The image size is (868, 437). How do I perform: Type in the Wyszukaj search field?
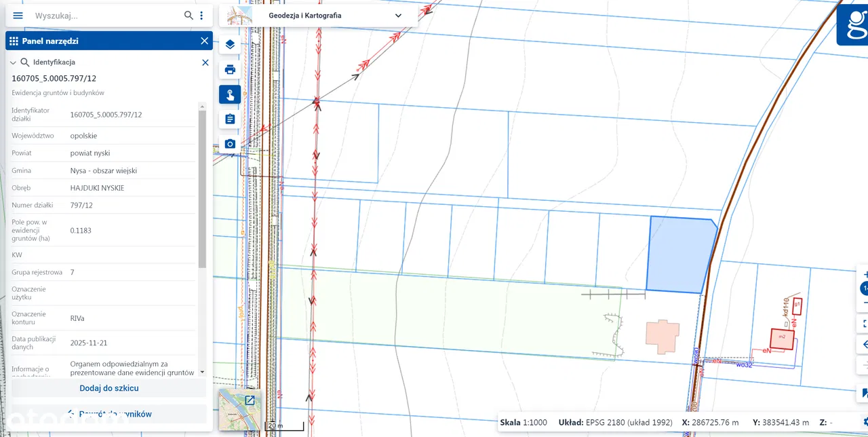click(105, 16)
